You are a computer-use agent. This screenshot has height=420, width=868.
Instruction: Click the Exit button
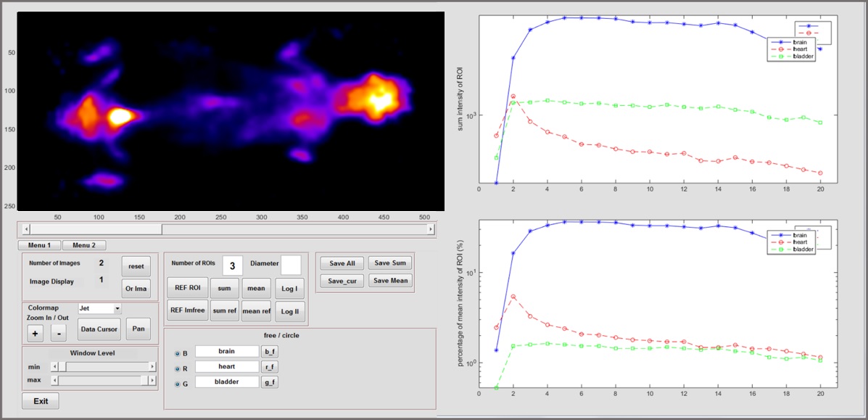pos(41,401)
